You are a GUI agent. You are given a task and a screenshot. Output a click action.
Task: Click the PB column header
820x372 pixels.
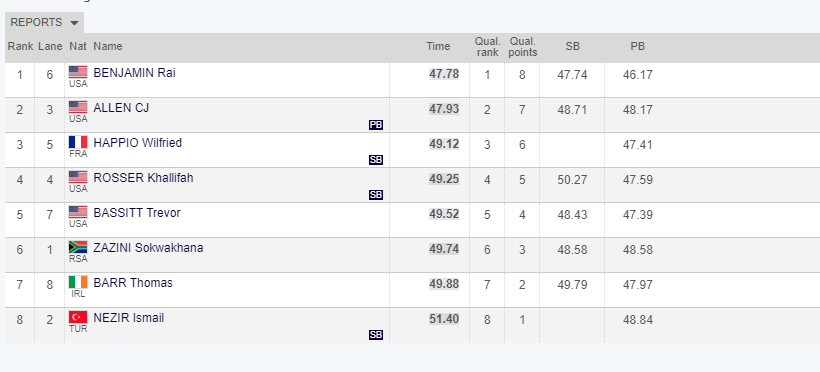coord(637,46)
